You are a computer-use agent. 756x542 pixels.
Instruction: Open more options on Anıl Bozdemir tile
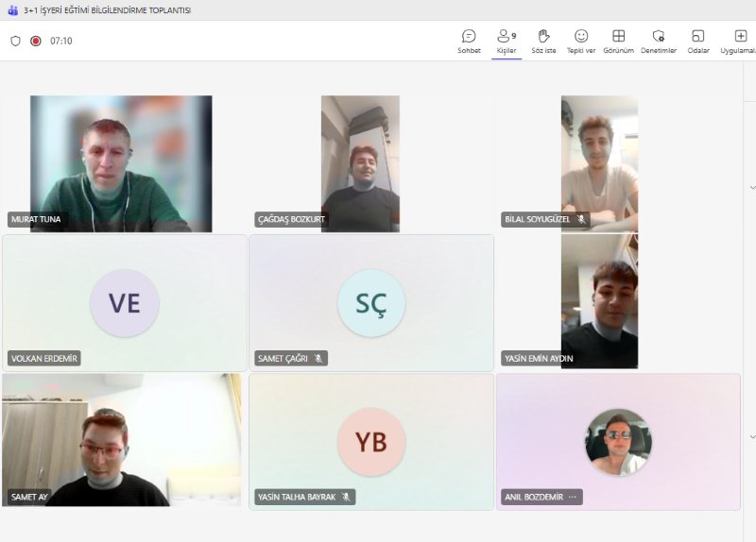[572, 497]
